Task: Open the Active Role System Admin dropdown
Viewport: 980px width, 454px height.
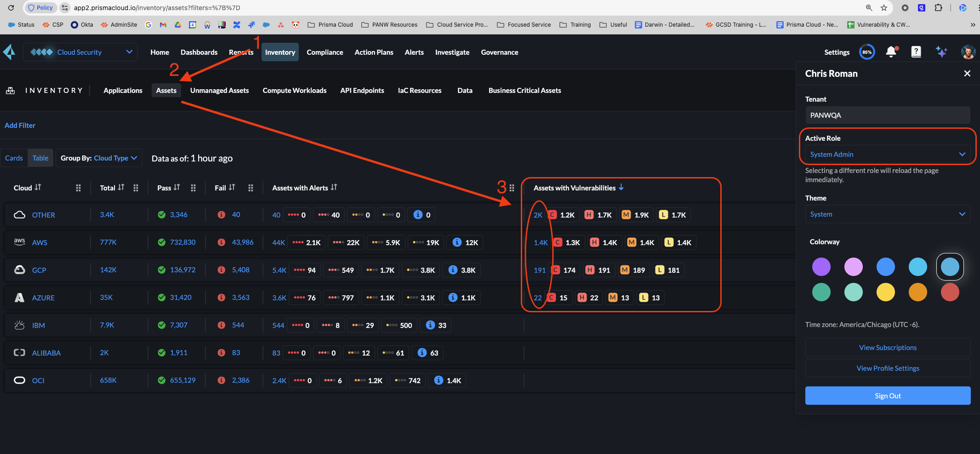Action: pyautogui.click(x=888, y=155)
